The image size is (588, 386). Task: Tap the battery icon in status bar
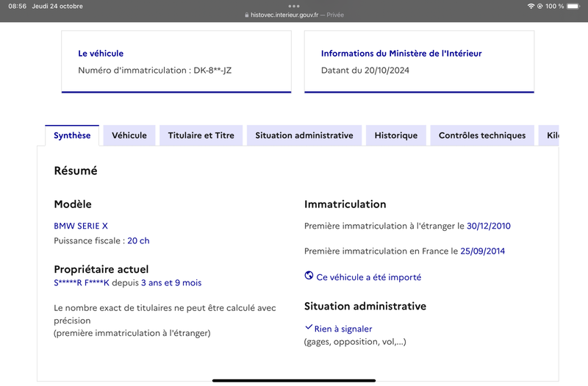[x=573, y=6]
